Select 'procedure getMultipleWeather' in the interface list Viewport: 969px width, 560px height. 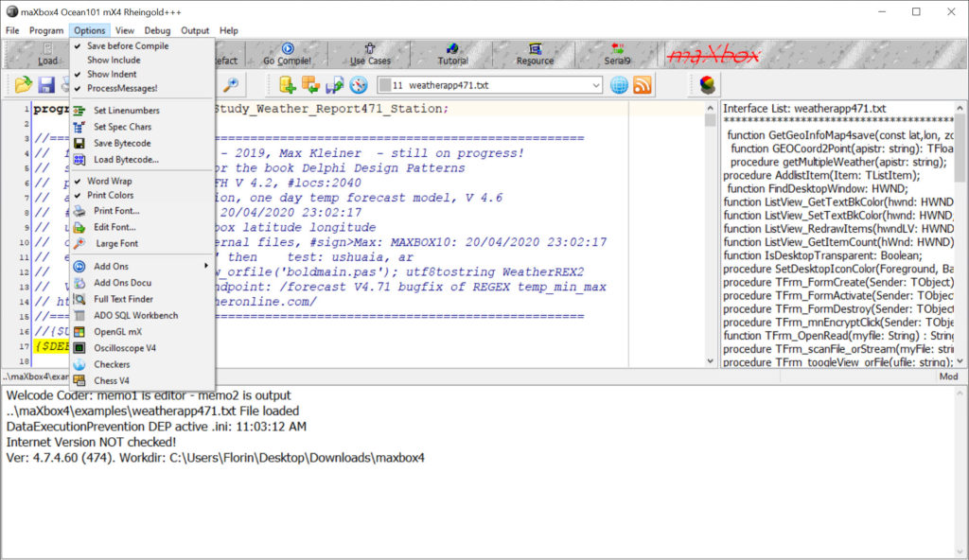(x=838, y=162)
